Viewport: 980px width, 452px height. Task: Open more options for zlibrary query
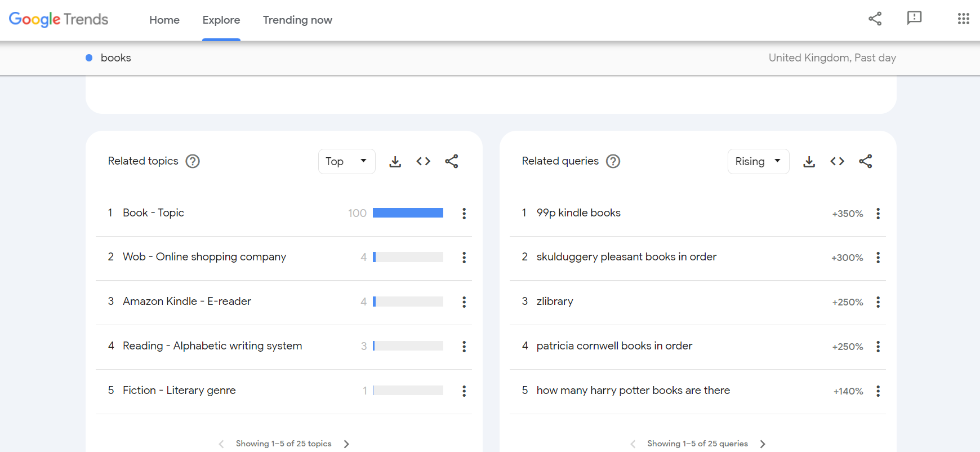click(x=878, y=302)
